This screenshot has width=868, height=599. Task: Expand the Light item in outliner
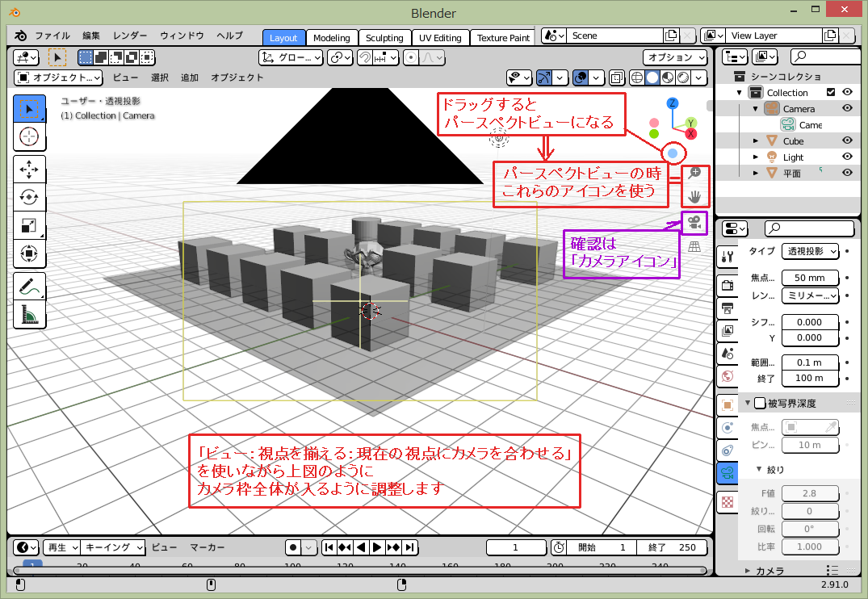coord(756,157)
